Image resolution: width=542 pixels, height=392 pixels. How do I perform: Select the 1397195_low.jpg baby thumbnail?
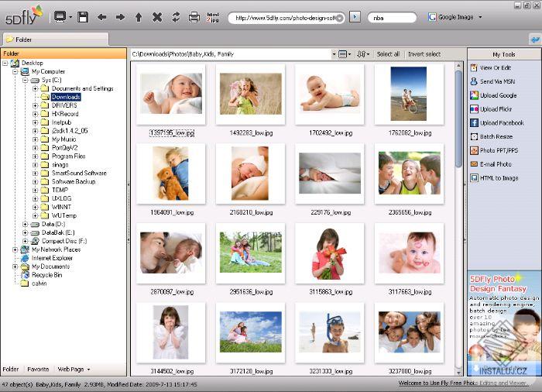tap(171, 94)
